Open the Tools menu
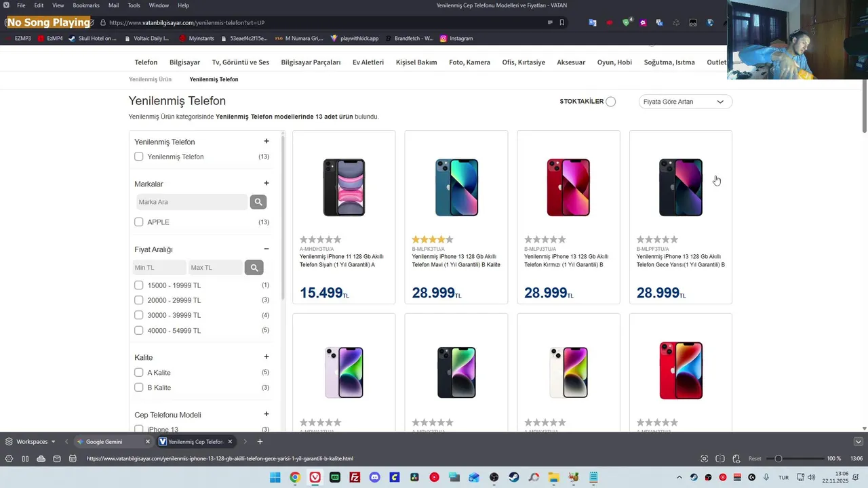Viewport: 868px width, 488px height. 134,5
